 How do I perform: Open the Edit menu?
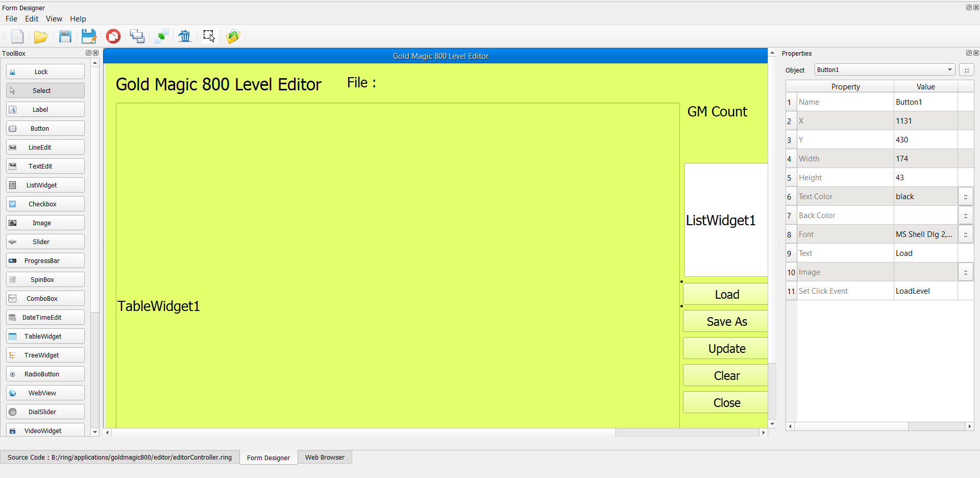[31, 18]
